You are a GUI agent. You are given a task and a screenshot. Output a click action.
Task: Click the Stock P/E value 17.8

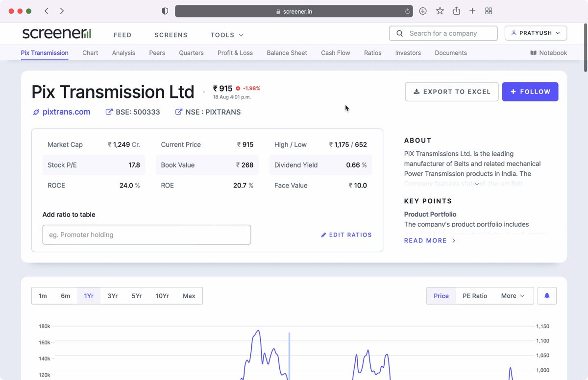point(134,165)
